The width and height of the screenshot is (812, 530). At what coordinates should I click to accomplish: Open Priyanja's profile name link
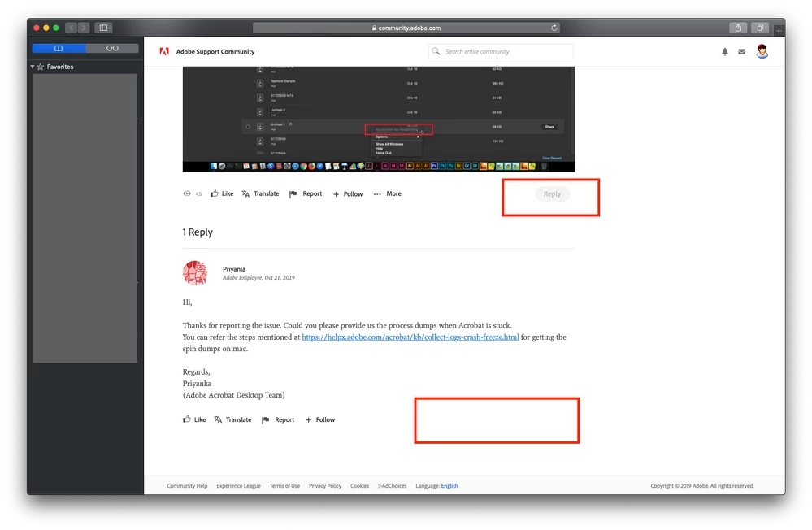click(x=234, y=269)
